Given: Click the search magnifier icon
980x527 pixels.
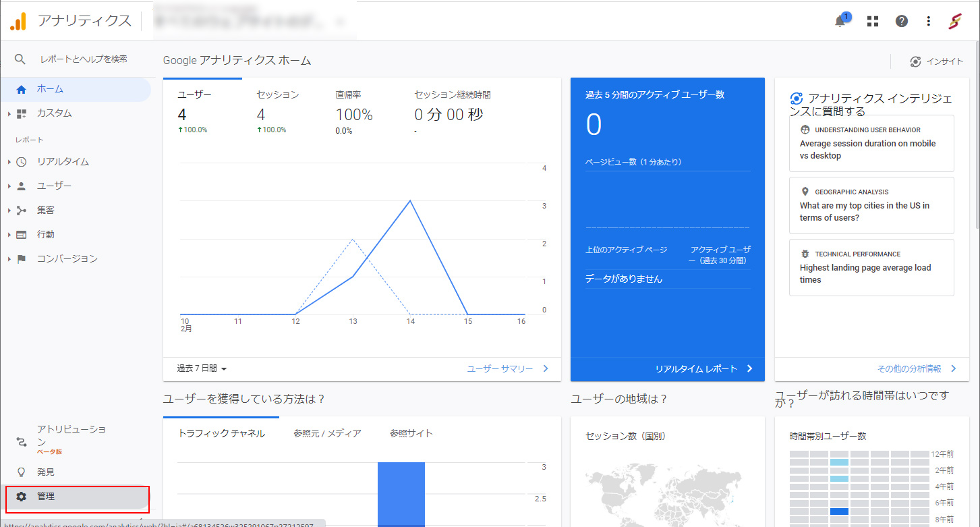Looking at the screenshot, I should coord(20,59).
